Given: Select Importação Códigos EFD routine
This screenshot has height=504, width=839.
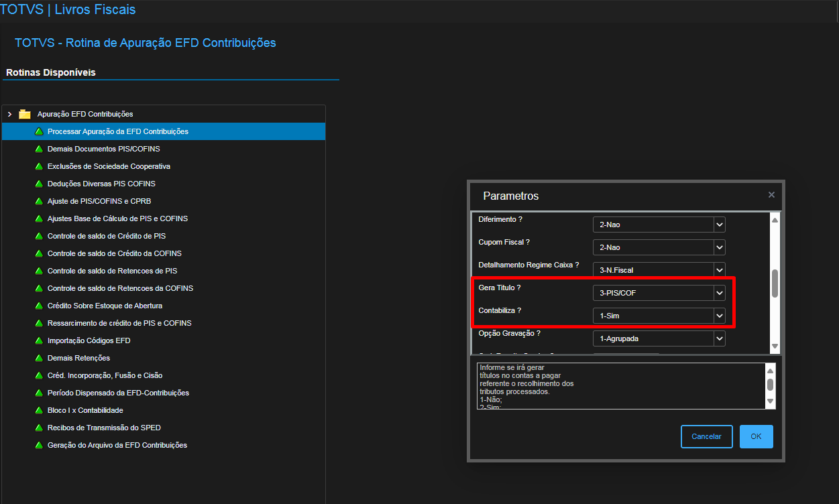Looking at the screenshot, I should click(164, 340).
